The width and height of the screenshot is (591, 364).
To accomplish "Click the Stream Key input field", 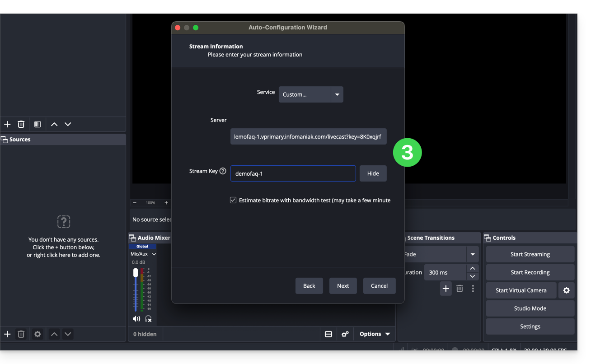I will 293,173.
